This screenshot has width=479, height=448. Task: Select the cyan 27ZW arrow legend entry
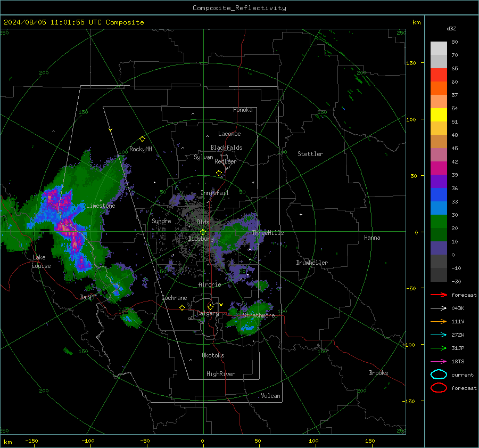439,335
